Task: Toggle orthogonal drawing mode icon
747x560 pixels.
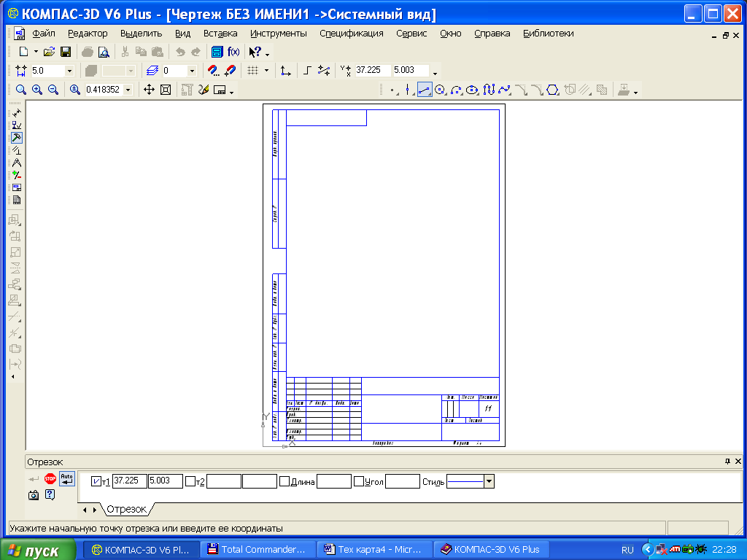Action: pos(307,71)
